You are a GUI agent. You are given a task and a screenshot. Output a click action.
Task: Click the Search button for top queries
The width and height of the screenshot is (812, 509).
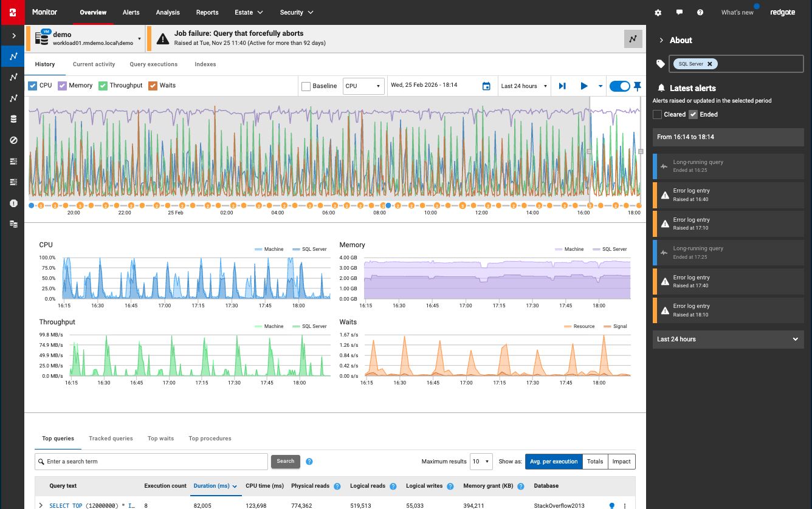point(285,461)
